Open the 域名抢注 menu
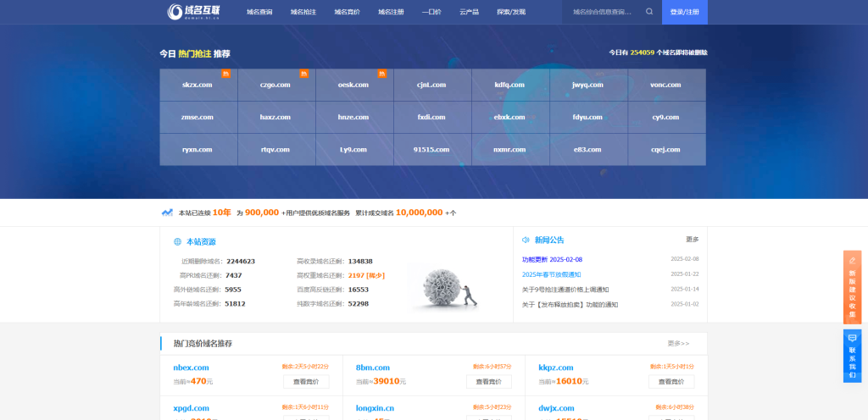868x420 pixels. coord(303,12)
